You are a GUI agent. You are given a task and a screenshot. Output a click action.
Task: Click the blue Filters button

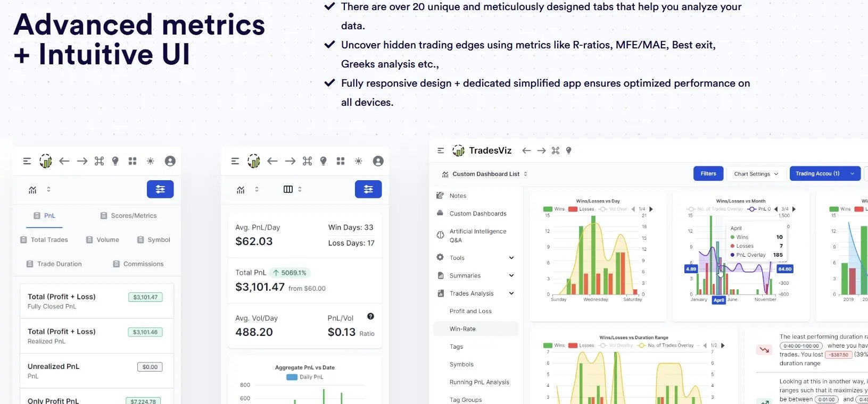point(708,174)
